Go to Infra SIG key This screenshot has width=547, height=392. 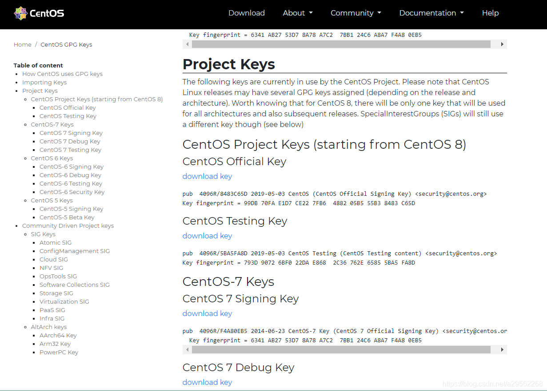(52, 319)
